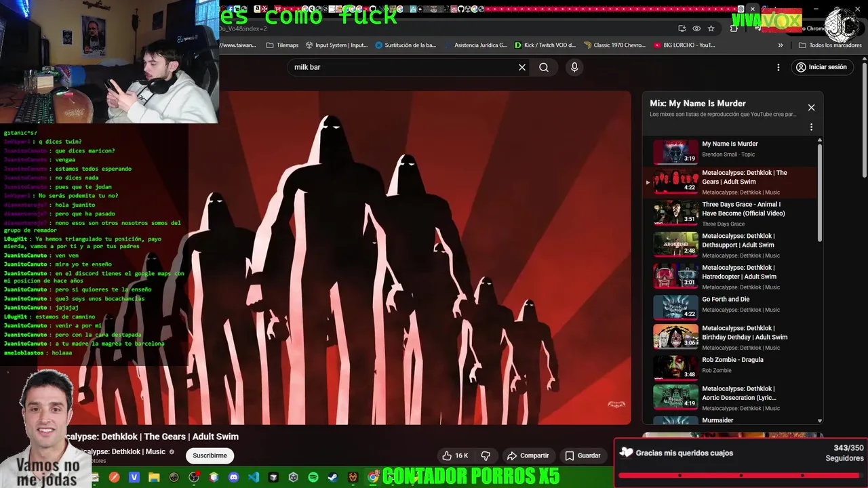
Task: Clear the 'milk bar' search text
Action: pos(522,67)
